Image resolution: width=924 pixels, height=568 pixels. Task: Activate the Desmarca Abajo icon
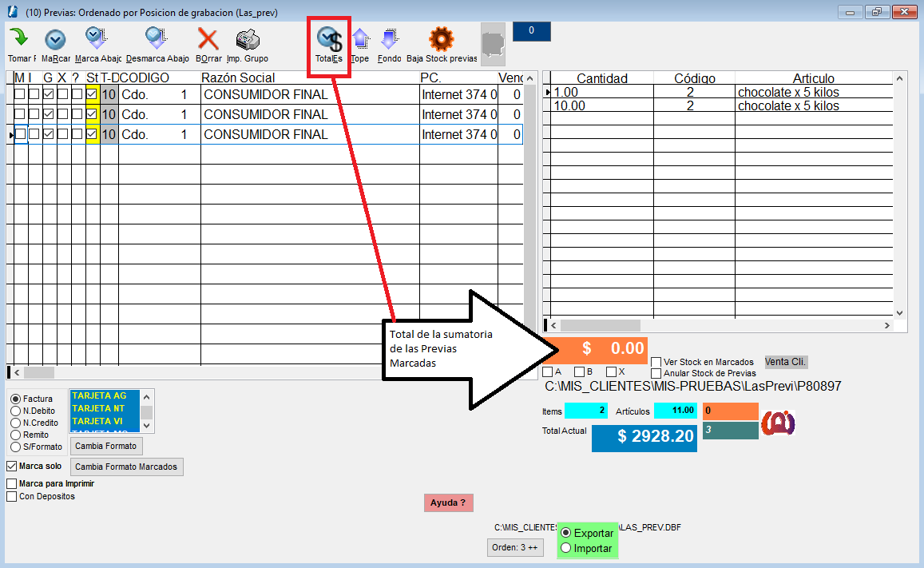[x=157, y=38]
